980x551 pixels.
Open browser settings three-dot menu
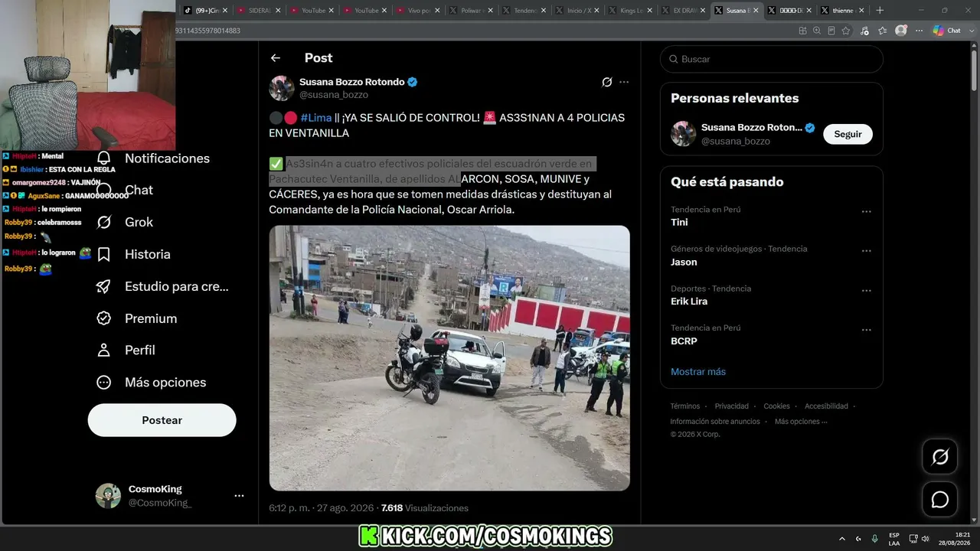pyautogui.click(x=919, y=31)
